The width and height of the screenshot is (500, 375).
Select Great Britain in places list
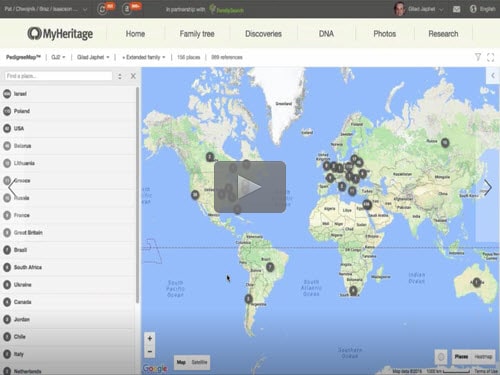point(68,232)
